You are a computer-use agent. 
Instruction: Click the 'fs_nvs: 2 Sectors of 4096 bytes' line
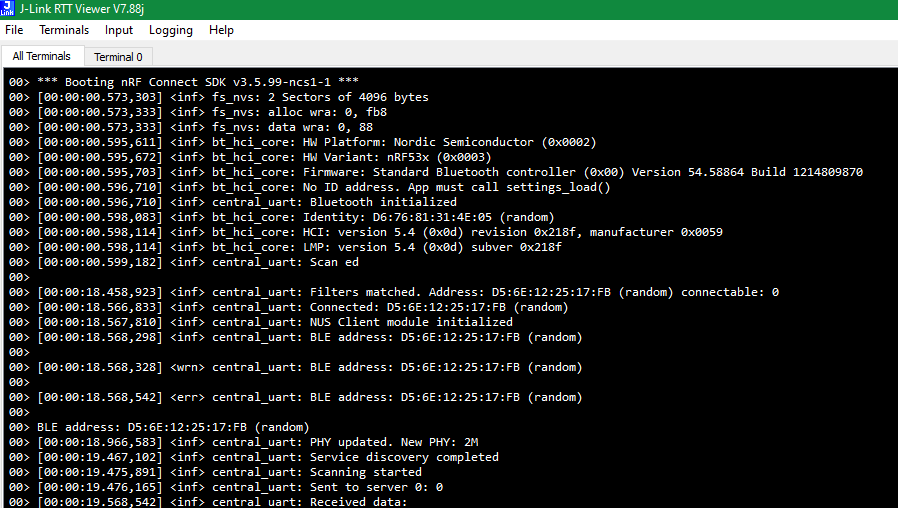(x=219, y=97)
